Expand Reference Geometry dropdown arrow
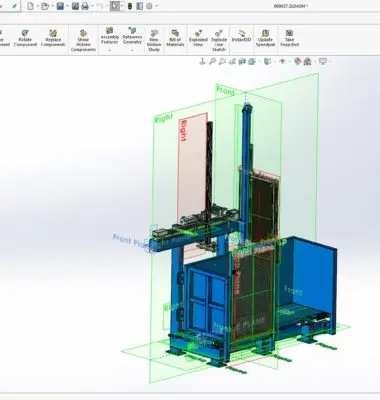The image size is (380, 400). pos(132,50)
